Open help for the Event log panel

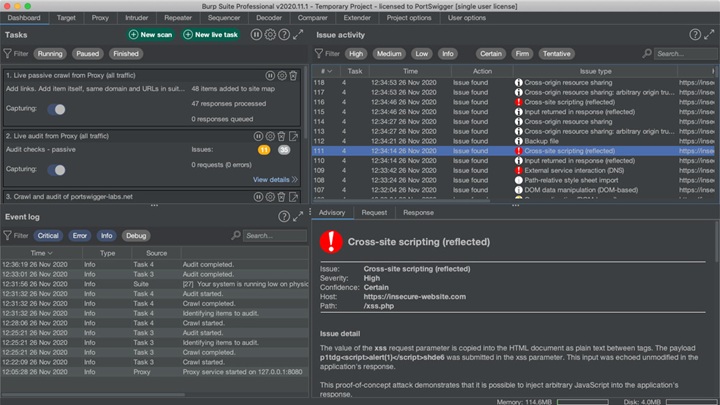tap(282, 217)
